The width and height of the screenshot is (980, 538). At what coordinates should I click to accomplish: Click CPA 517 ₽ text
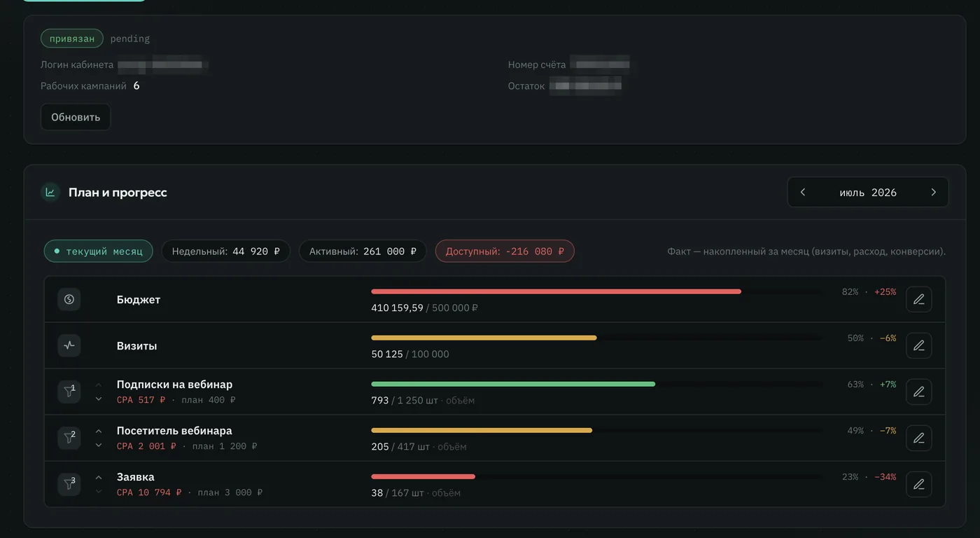(x=141, y=400)
